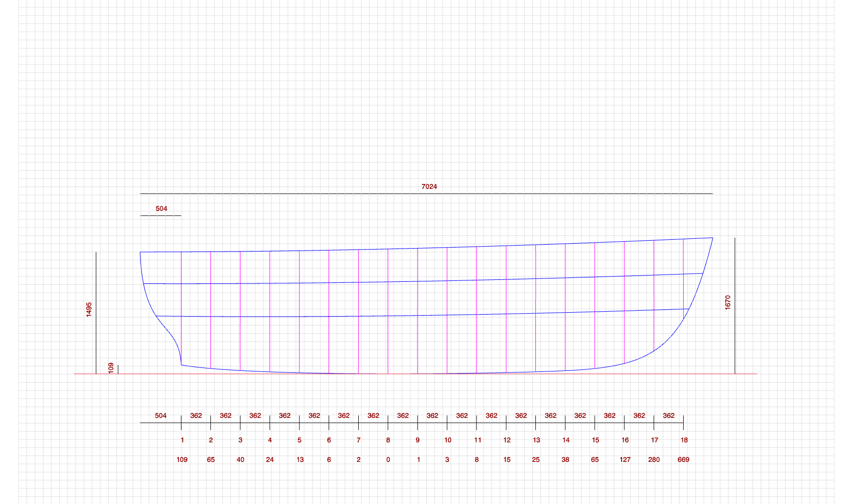Viewport: 853px width, 504px height.
Task: Select the 24 offset value under station 4
Action: tap(270, 459)
